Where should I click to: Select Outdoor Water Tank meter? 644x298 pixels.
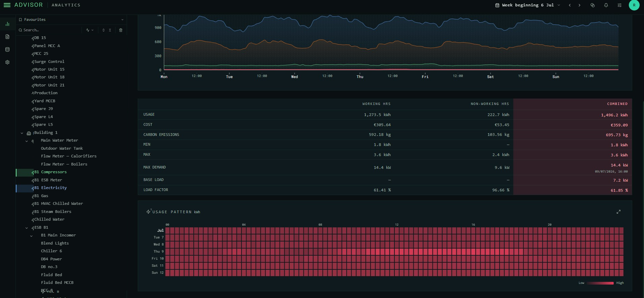(62, 148)
